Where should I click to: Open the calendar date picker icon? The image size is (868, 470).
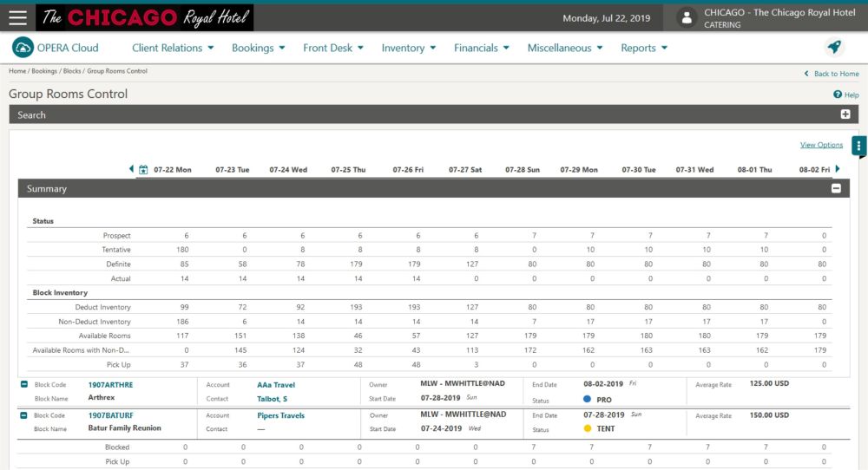[x=143, y=170]
